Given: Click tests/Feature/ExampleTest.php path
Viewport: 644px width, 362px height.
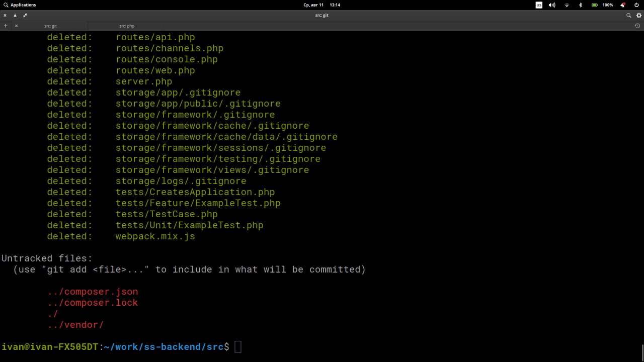Looking at the screenshot, I should (198, 203).
